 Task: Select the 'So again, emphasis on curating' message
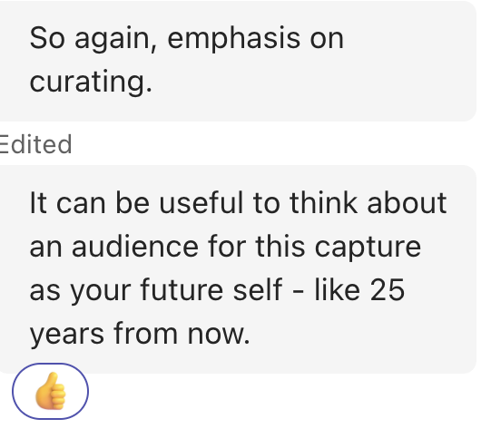[x=238, y=61]
